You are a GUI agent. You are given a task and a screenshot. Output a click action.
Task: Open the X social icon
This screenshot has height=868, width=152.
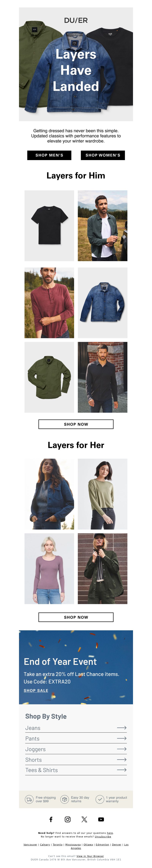pyautogui.click(x=84, y=819)
